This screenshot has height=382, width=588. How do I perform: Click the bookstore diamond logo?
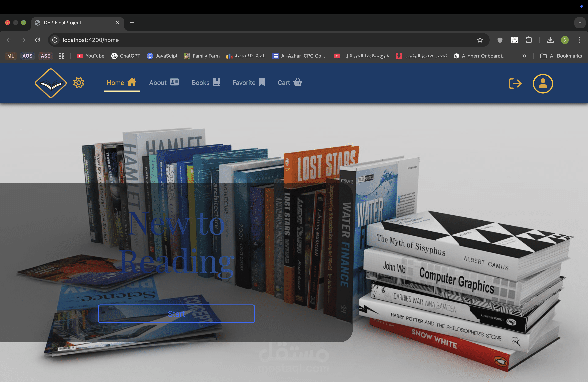(51, 83)
